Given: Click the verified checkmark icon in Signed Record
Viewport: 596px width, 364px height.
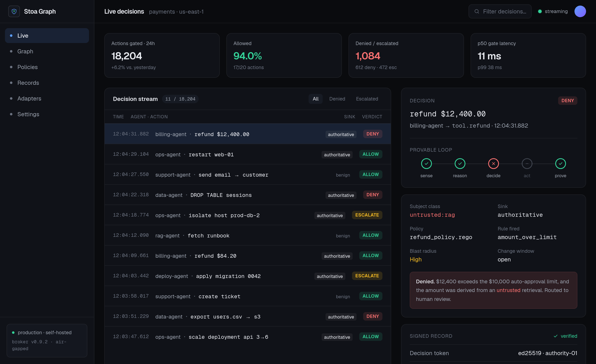Looking at the screenshot, I should coord(556,336).
